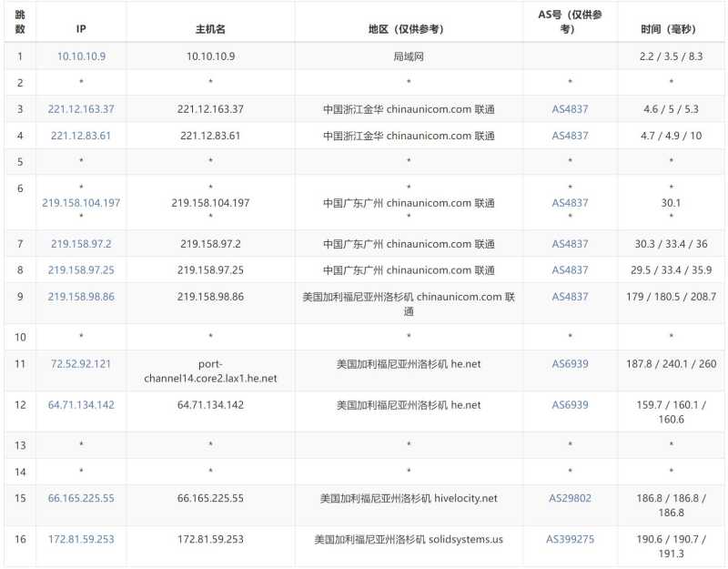Viewport: 728px width, 569px height.
Task: Select IP link 64.71.134.142 on hop 12
Action: point(82,402)
